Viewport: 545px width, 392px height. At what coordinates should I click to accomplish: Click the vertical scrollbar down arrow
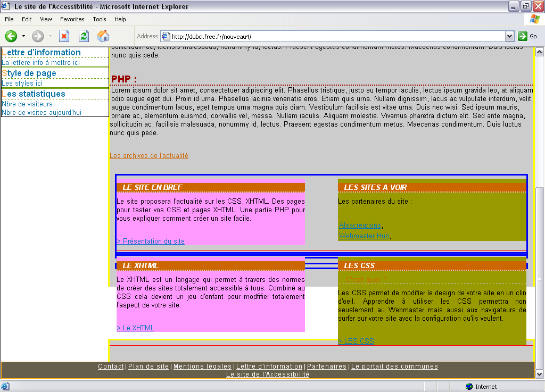[x=539, y=374]
